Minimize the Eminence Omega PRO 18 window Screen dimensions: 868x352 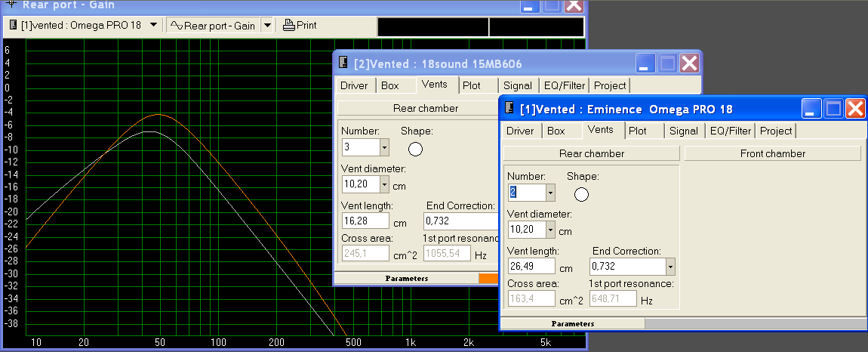(x=811, y=109)
